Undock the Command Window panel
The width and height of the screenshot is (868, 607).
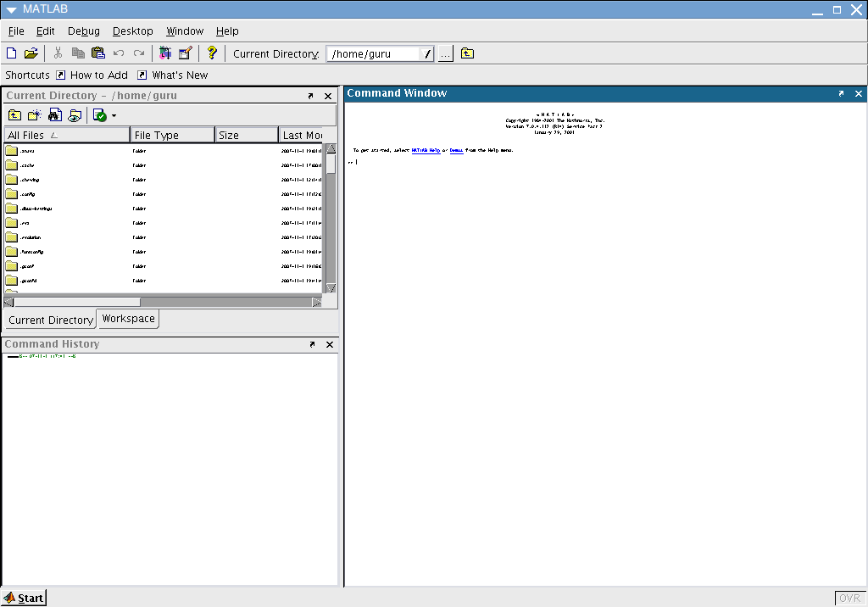tap(842, 93)
